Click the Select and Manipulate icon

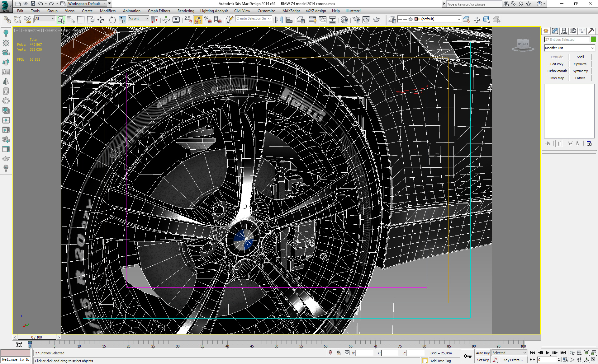click(166, 20)
